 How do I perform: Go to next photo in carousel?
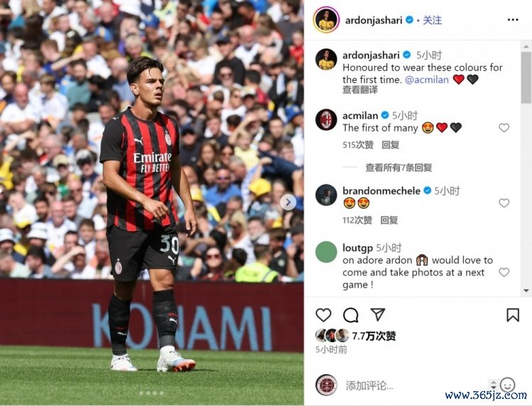click(288, 202)
